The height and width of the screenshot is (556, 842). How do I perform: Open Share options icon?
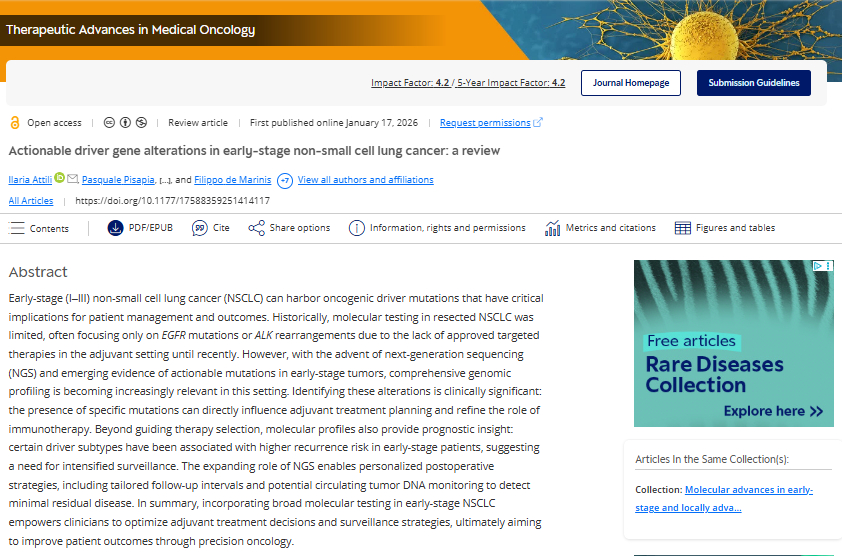257,228
